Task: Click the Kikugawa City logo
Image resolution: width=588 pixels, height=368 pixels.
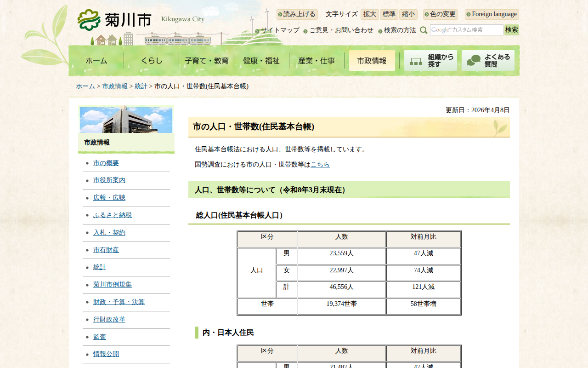Action: [115, 20]
